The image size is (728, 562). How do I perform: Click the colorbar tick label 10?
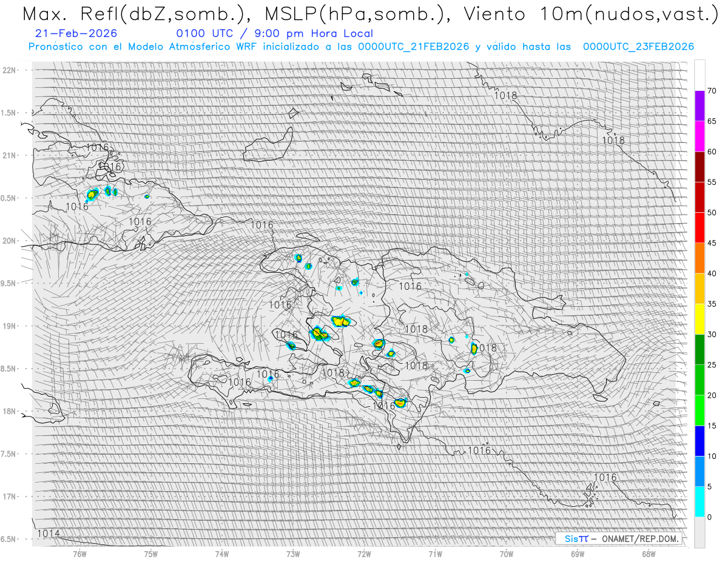712,456
